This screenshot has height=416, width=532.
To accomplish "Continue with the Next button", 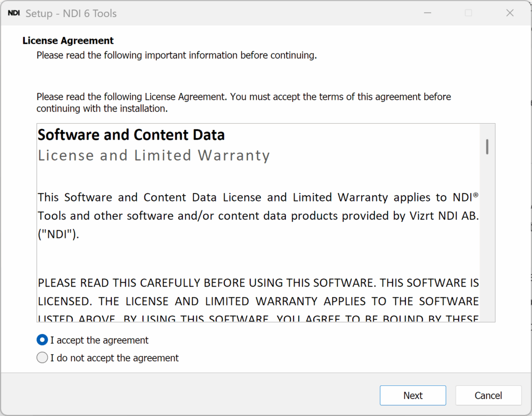I will pos(413,395).
